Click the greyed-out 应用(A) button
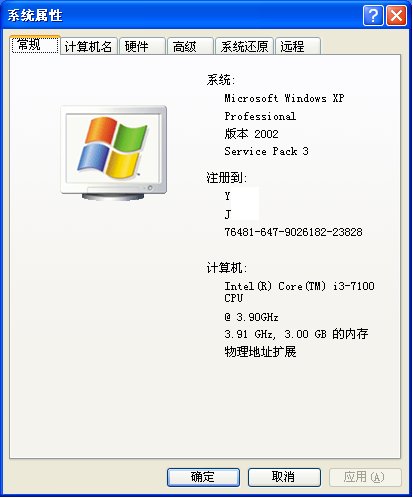 tap(365, 477)
